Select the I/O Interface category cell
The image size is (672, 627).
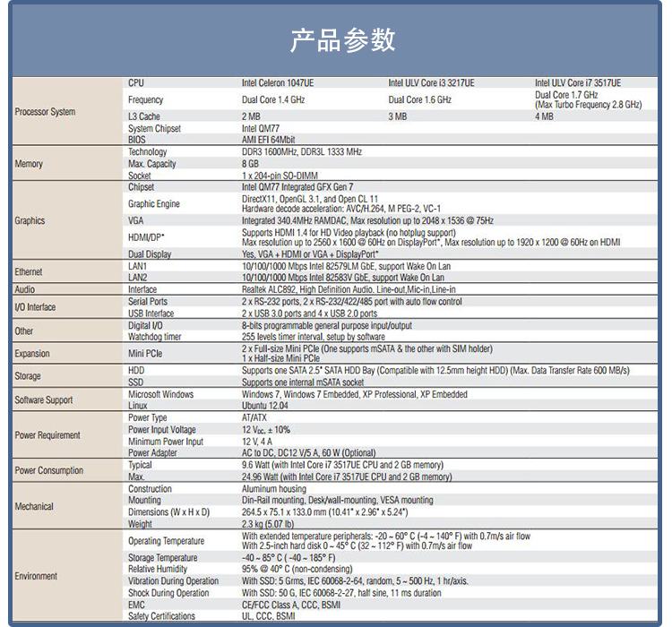pyautogui.click(x=36, y=307)
